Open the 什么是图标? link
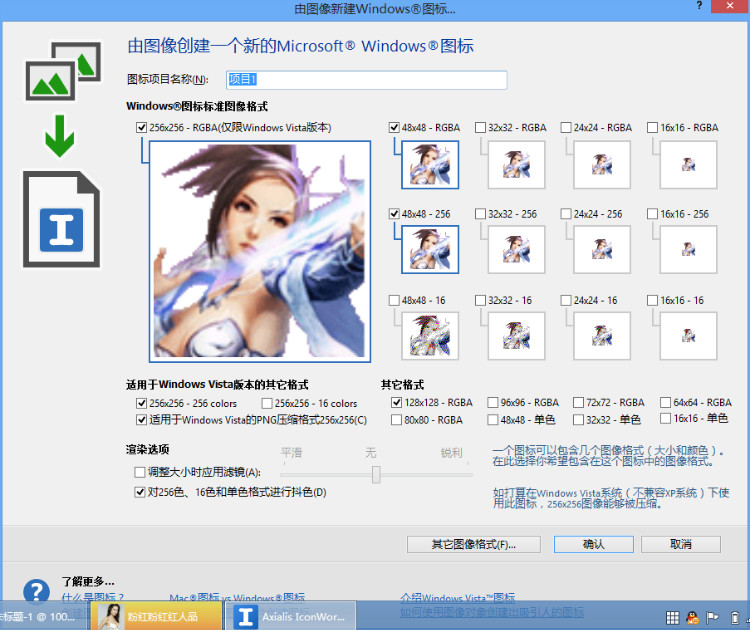 [93, 597]
